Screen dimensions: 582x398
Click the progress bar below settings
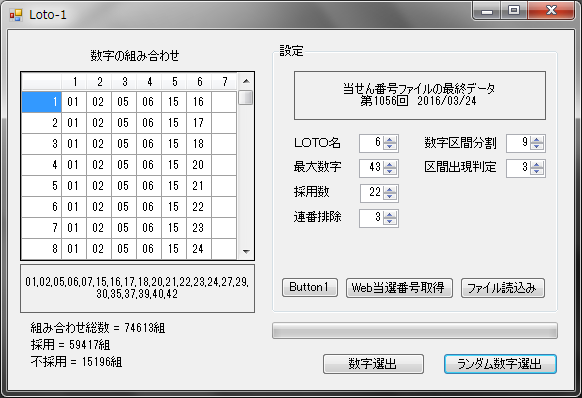click(x=415, y=330)
